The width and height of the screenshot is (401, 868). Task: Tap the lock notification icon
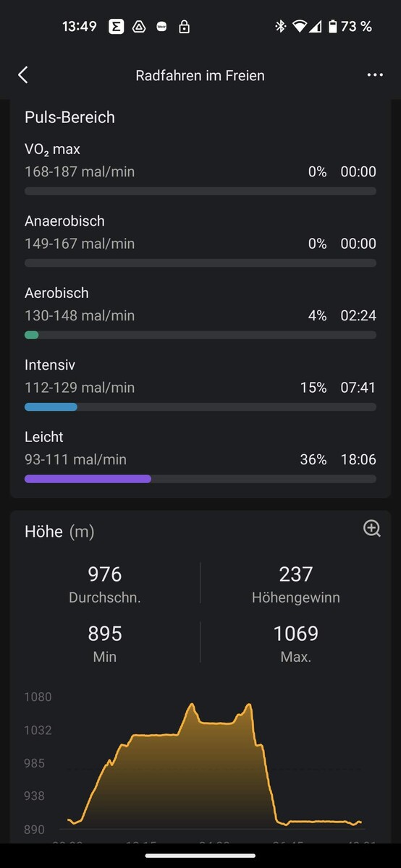(185, 27)
